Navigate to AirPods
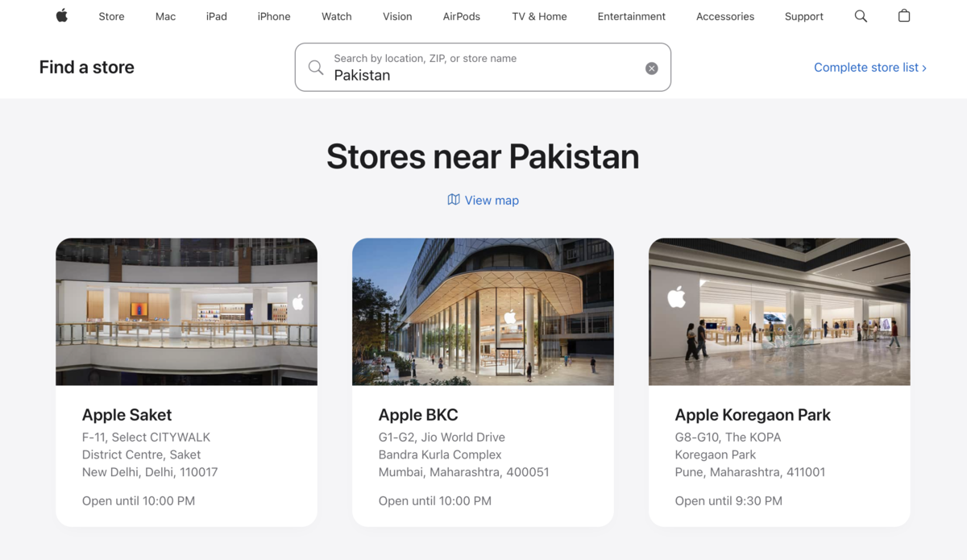 point(461,16)
